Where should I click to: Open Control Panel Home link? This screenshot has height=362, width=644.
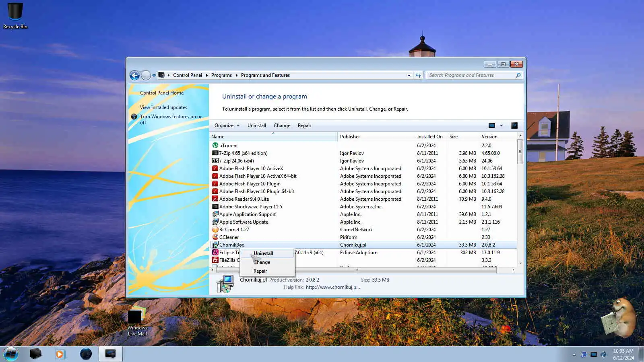[162, 93]
